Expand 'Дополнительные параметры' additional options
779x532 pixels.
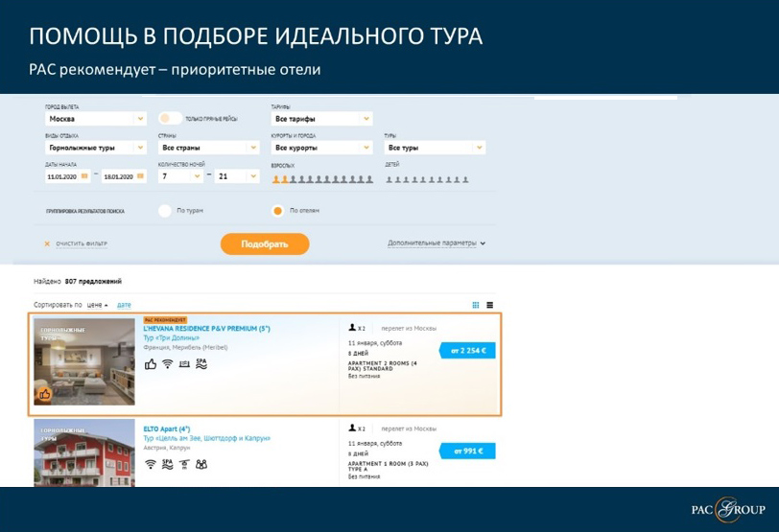pos(437,243)
